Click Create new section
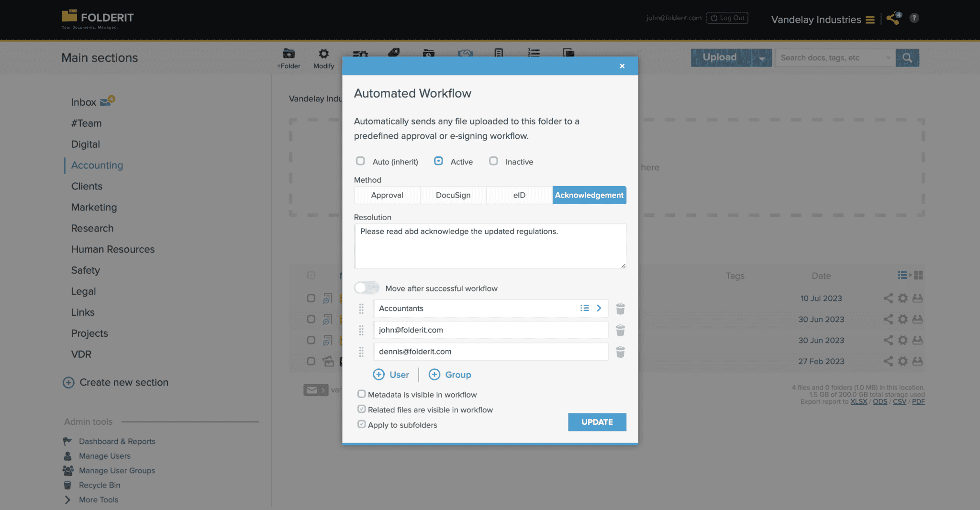The image size is (980, 510). pos(115,382)
